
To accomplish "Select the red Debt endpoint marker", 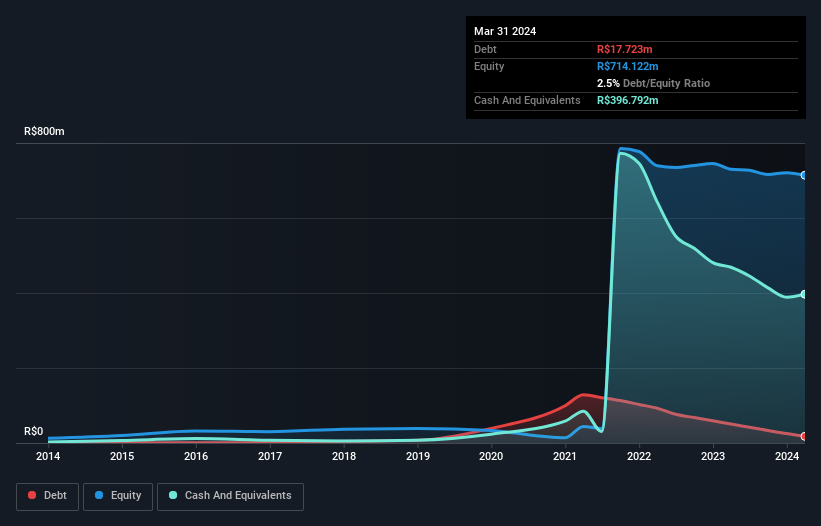I will tap(804, 436).
